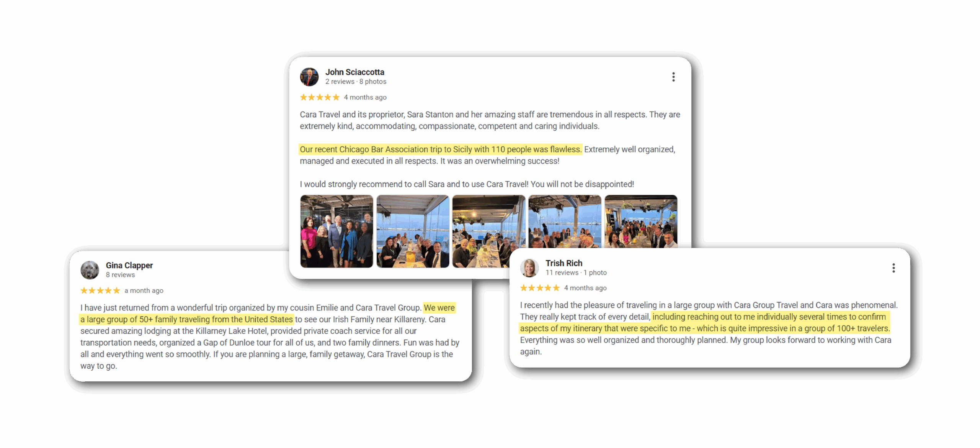Image resolution: width=980 pixels, height=448 pixels.
Task: Click '2 reviews · 8 photos' under John
Action: point(356,82)
